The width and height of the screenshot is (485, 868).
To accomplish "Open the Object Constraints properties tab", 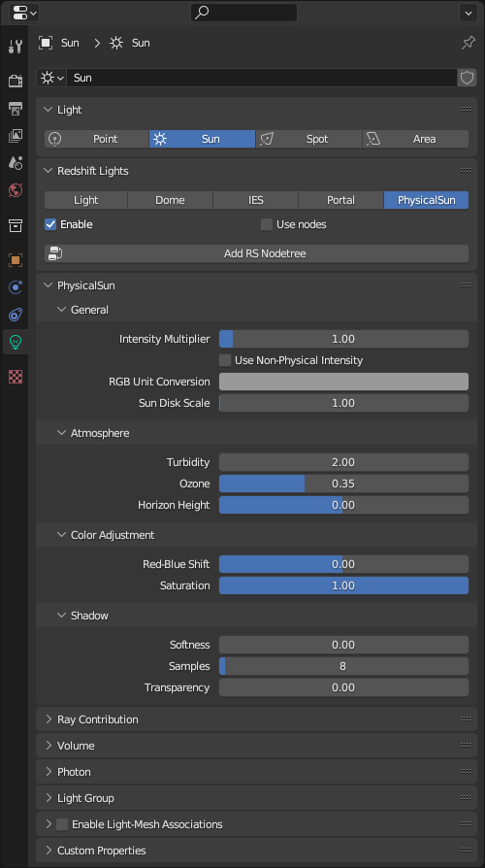I will 15,315.
